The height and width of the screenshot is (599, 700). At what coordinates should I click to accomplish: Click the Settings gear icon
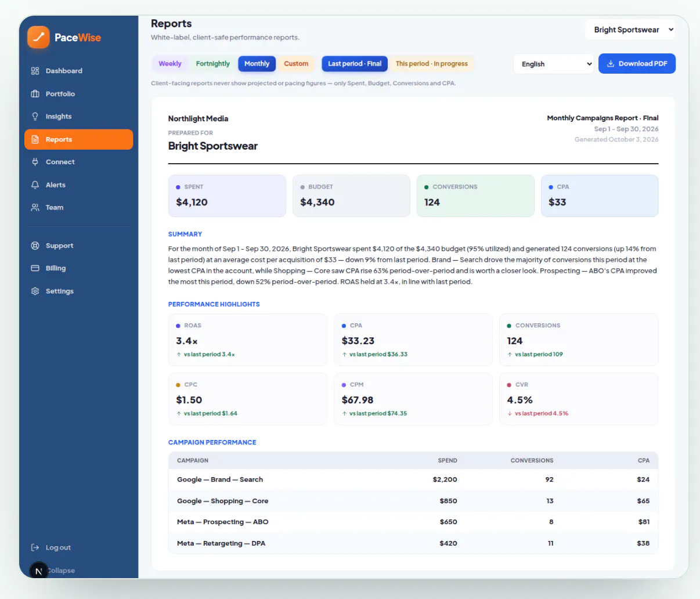35,291
